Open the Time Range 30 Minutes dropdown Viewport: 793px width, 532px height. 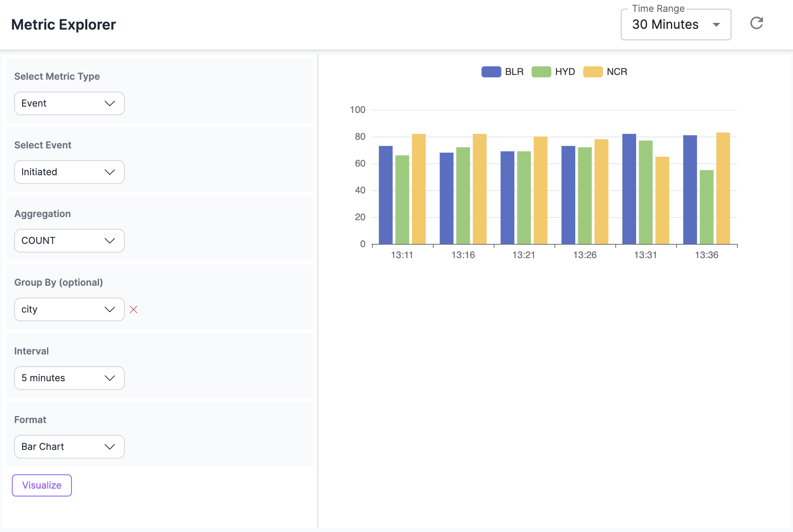click(x=675, y=24)
